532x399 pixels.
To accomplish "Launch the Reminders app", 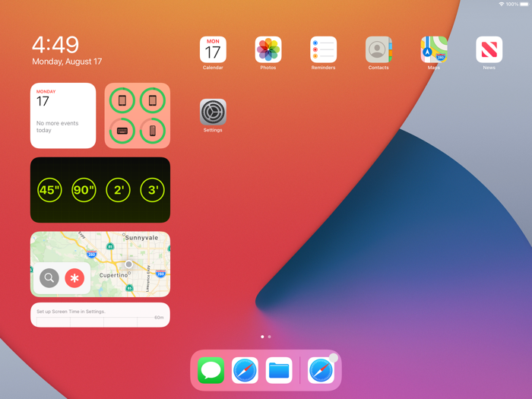I will [323, 49].
